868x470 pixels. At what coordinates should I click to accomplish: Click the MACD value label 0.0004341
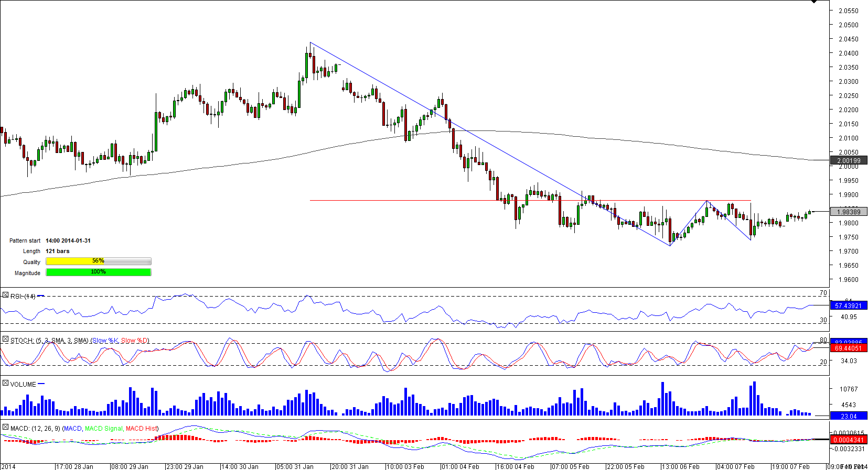click(848, 440)
